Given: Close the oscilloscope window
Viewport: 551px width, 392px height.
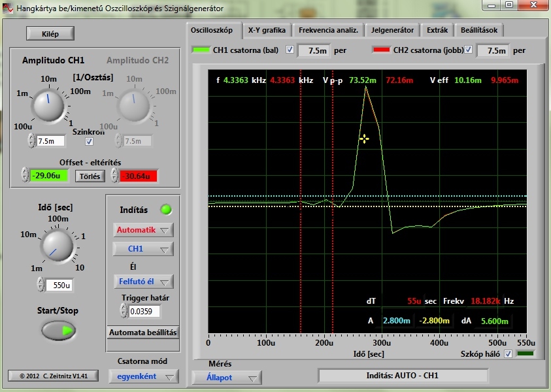Looking at the screenshot, I should click(x=533, y=5).
